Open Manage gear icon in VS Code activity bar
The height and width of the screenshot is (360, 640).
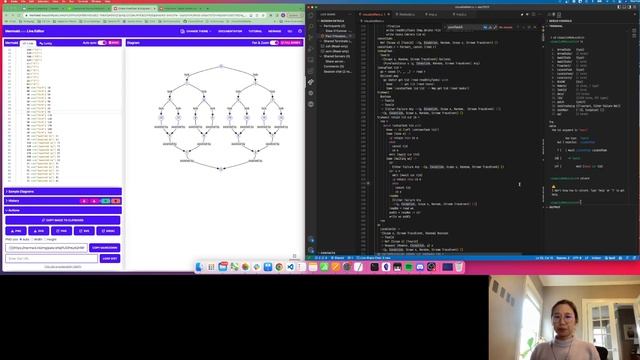tap(311, 250)
